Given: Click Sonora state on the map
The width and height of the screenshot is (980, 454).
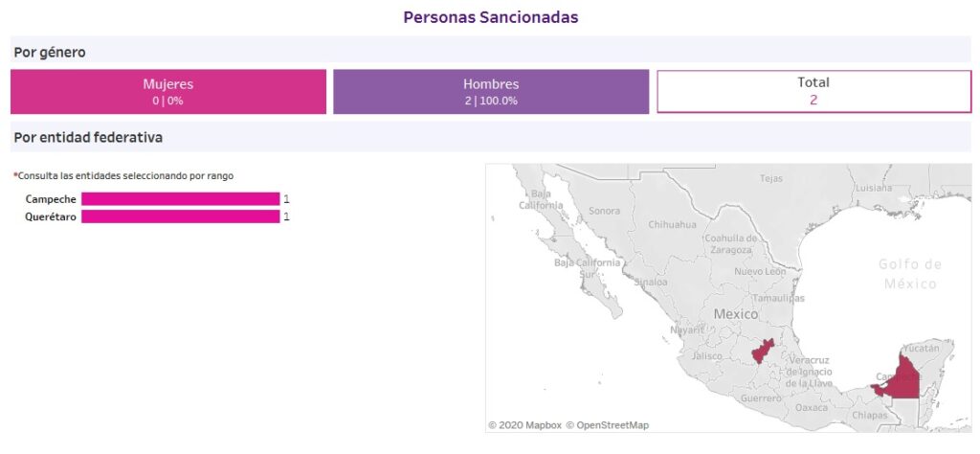Looking at the screenshot, I should click(605, 211).
